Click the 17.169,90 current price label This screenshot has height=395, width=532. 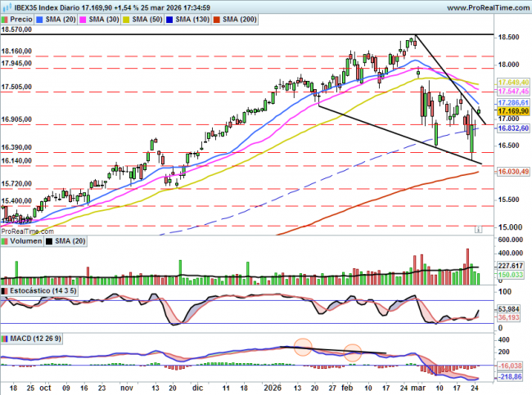point(513,111)
